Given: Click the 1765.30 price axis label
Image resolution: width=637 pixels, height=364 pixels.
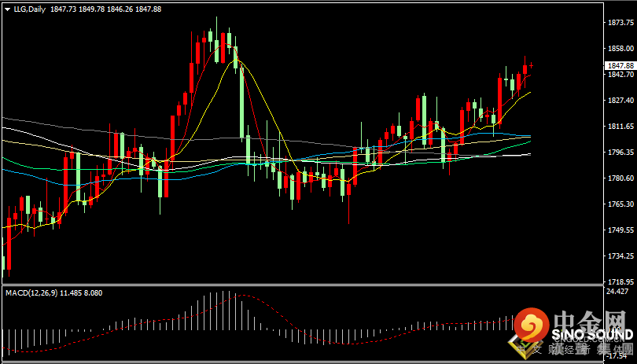Looking at the screenshot, I should pos(622,204).
